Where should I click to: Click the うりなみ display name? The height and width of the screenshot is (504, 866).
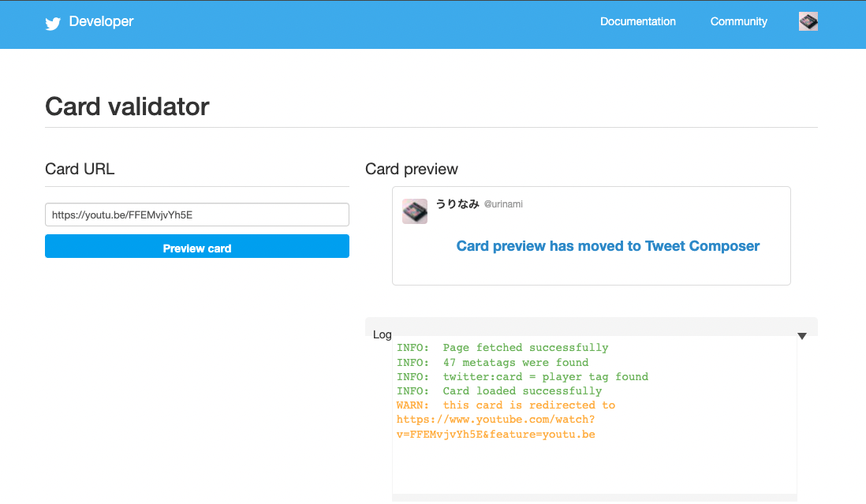[457, 204]
